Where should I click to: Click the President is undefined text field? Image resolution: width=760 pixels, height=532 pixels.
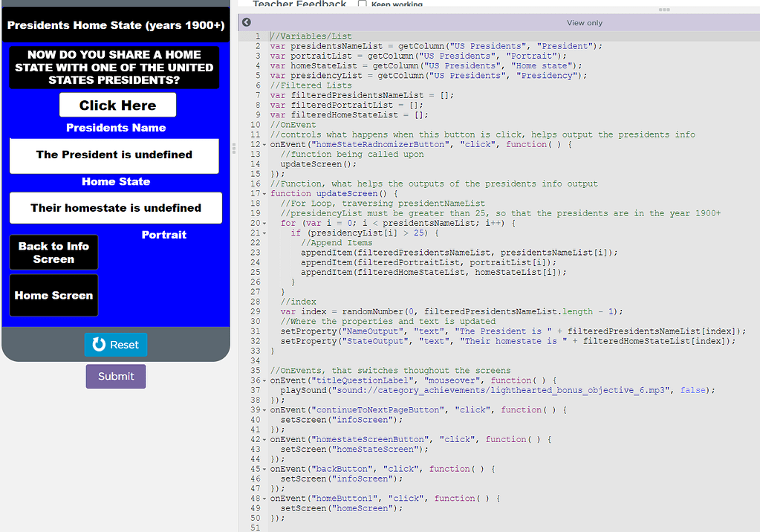[x=114, y=156]
